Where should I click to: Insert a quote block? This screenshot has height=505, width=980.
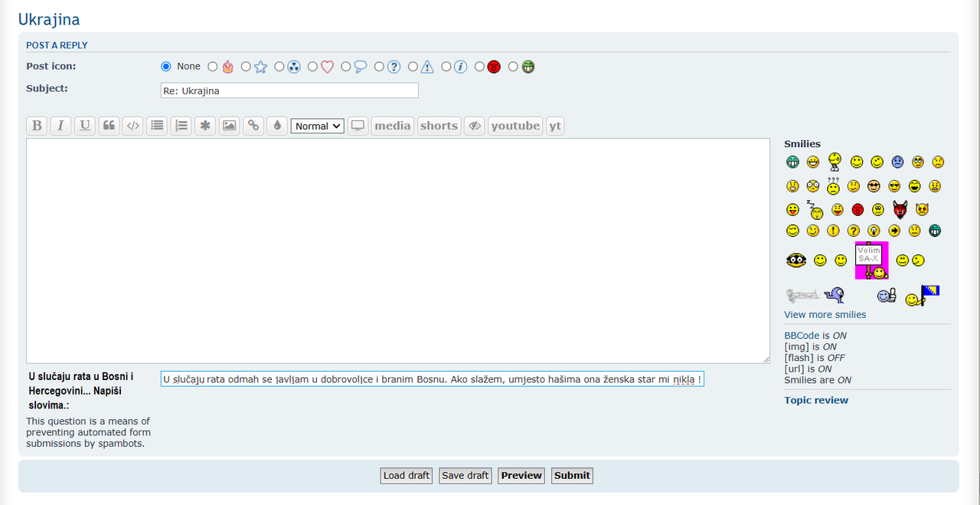coord(109,126)
